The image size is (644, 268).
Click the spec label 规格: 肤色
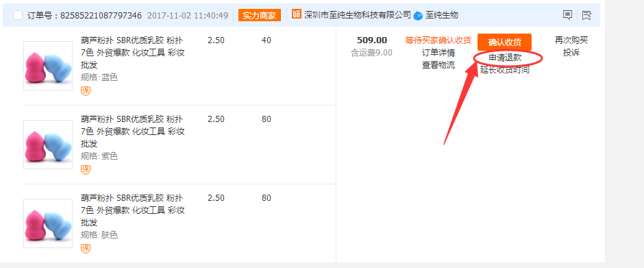[99, 235]
